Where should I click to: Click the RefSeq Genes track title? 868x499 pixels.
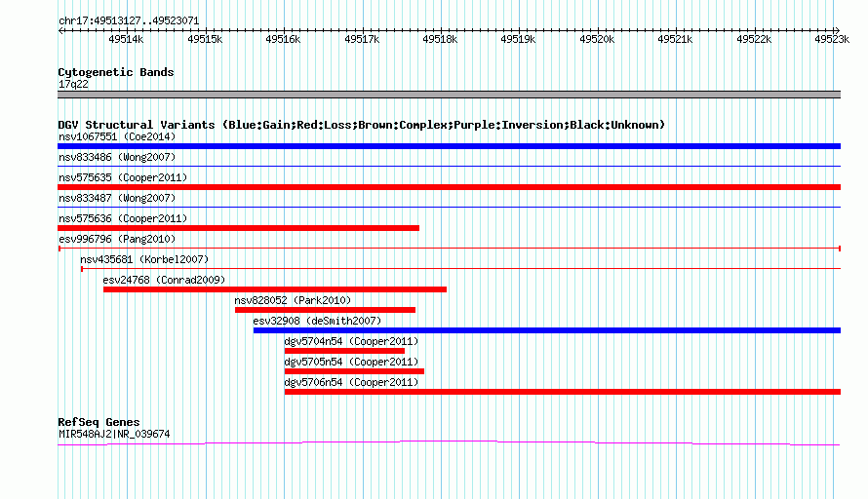pyautogui.click(x=99, y=422)
